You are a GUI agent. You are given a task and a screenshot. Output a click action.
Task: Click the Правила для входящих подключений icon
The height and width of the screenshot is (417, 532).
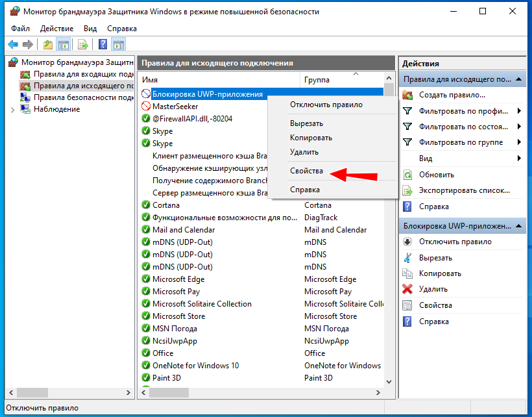(x=25, y=74)
